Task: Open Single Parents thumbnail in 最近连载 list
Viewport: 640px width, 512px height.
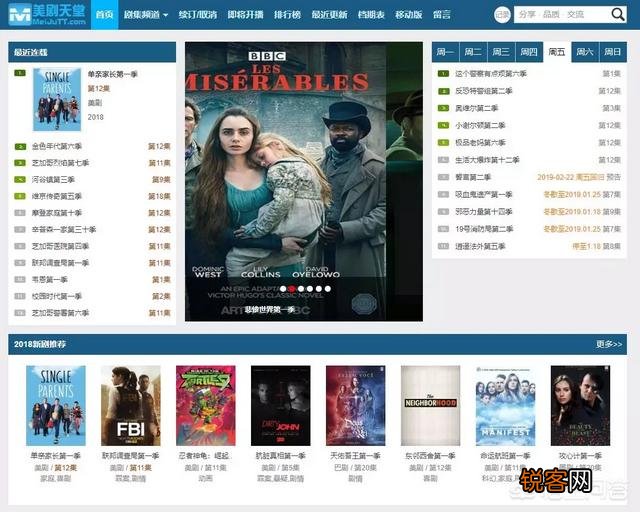Action: [x=57, y=100]
